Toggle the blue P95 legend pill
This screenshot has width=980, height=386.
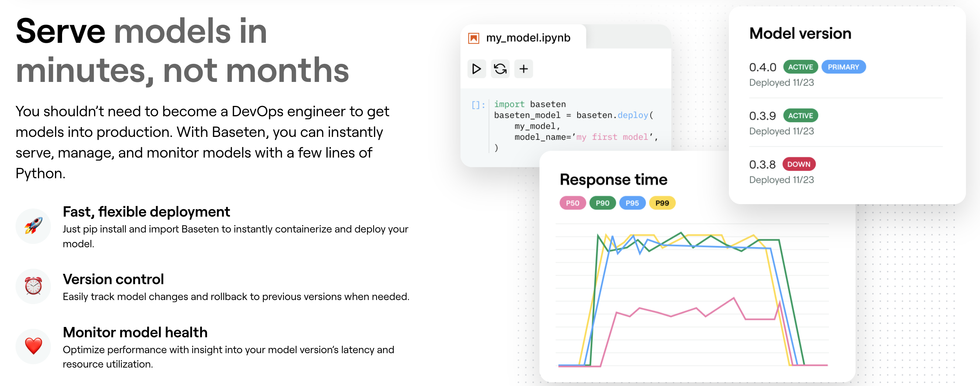pyautogui.click(x=632, y=203)
